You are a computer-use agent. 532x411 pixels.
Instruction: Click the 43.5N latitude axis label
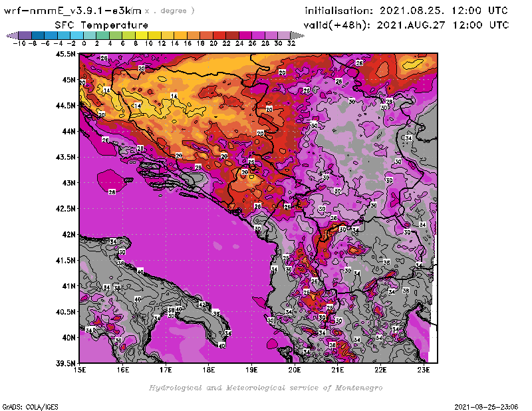tap(65, 157)
